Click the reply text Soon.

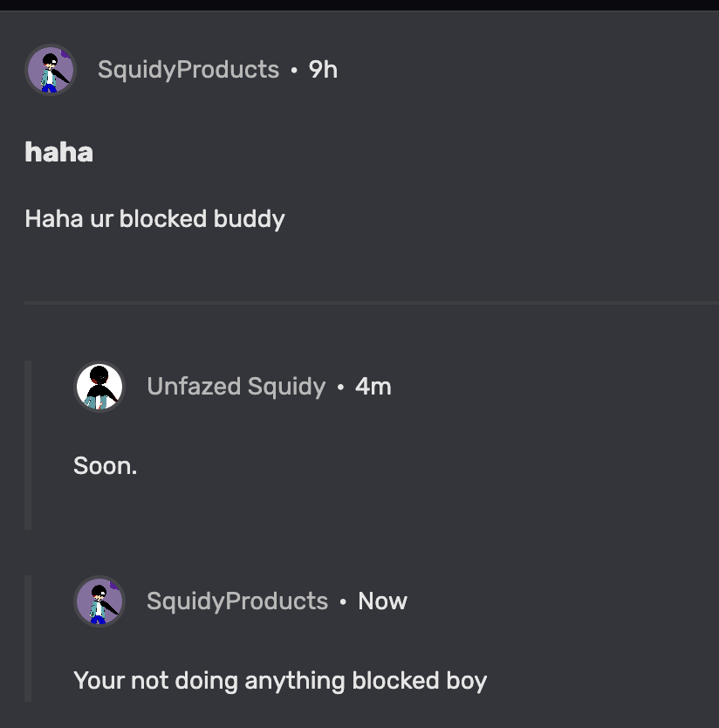(x=105, y=465)
